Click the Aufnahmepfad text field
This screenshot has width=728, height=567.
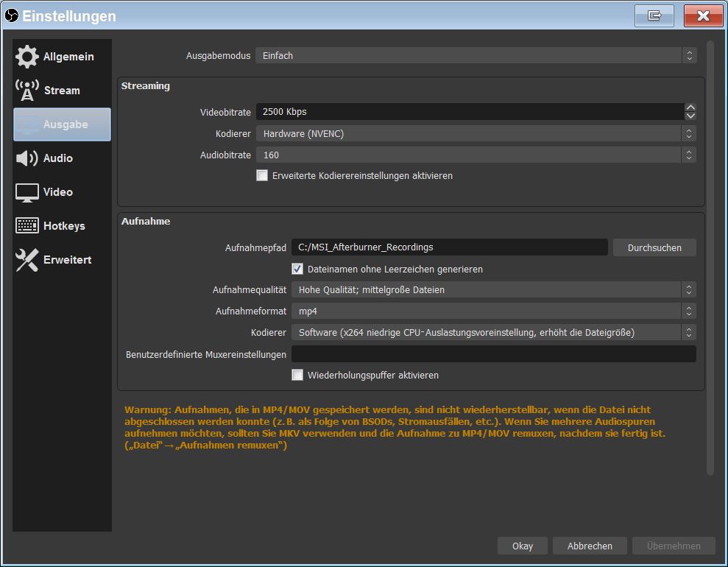click(450, 247)
